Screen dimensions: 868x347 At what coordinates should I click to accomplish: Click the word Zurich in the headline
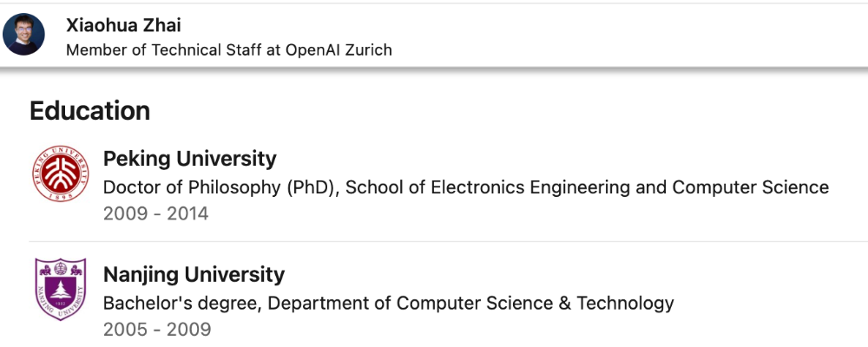368,49
